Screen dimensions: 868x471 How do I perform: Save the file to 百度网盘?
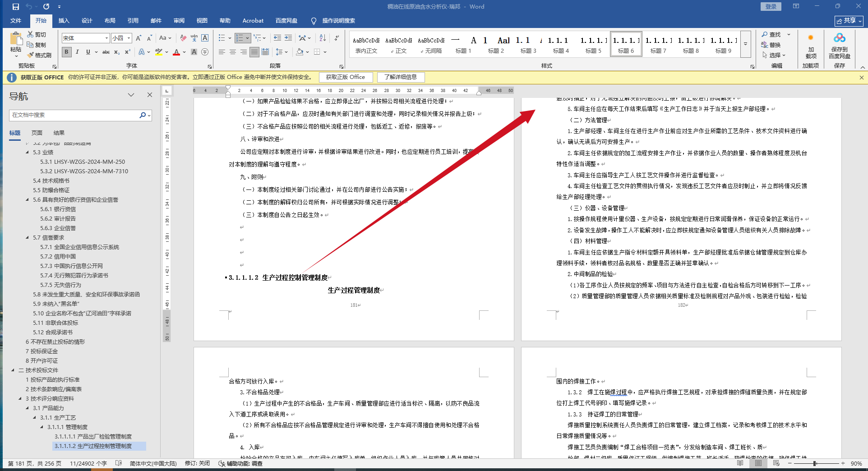click(839, 45)
